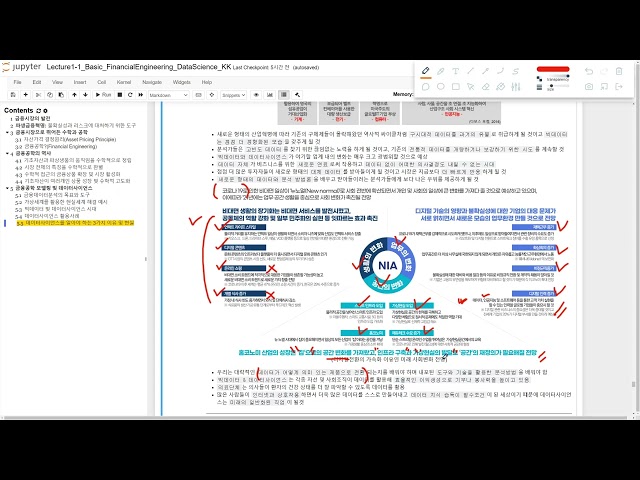Toggle the table of contents sidebar button
This screenshot has width=640, height=480.
point(284,95)
